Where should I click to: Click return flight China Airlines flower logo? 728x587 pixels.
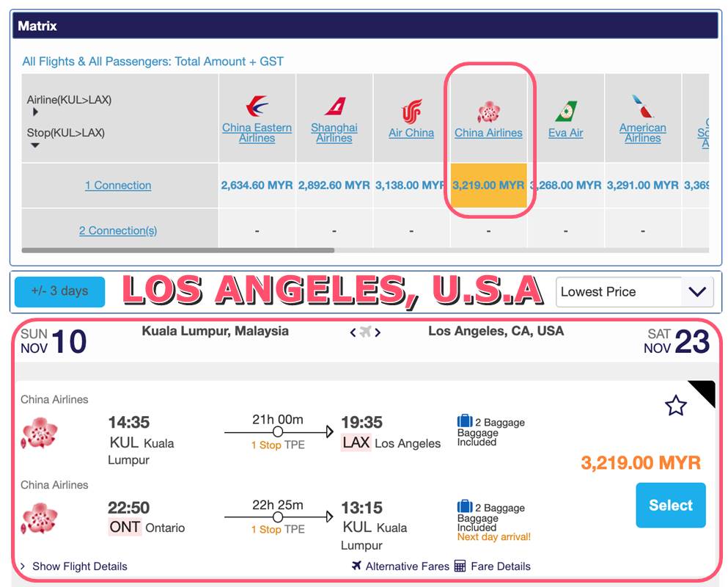click(40, 518)
